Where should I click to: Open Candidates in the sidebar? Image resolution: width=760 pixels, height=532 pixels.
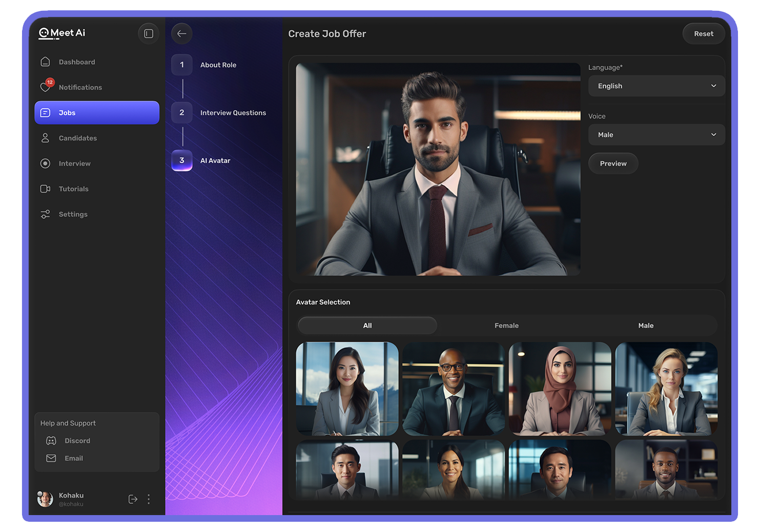(77, 138)
